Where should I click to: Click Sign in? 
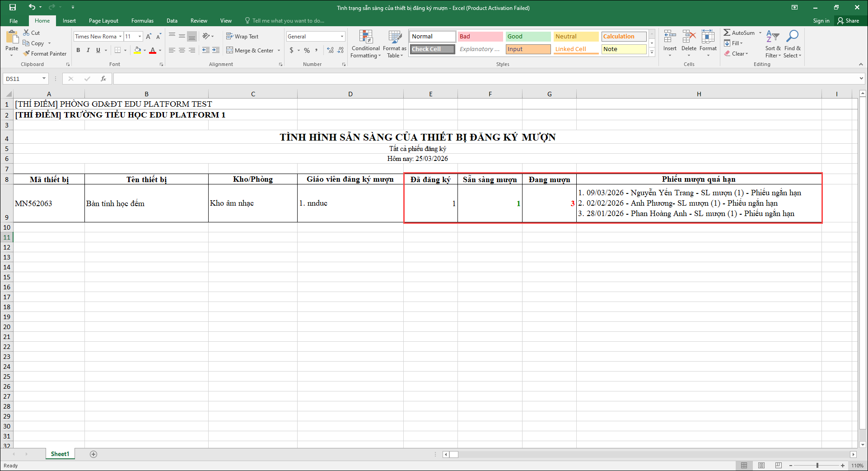tap(821, 21)
